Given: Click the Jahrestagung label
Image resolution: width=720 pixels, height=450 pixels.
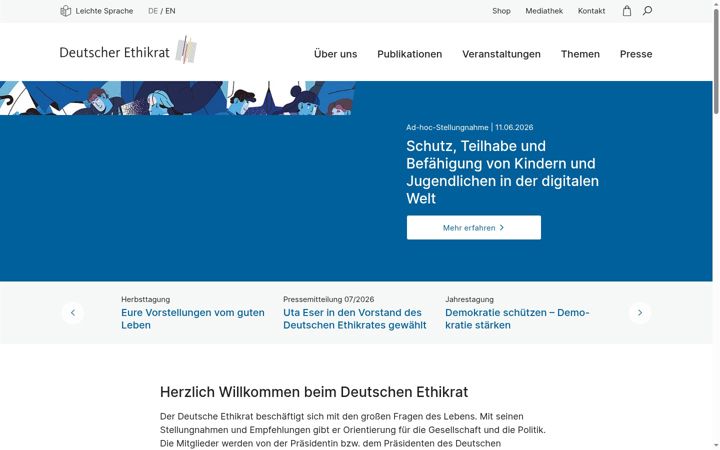Looking at the screenshot, I should pos(469,299).
